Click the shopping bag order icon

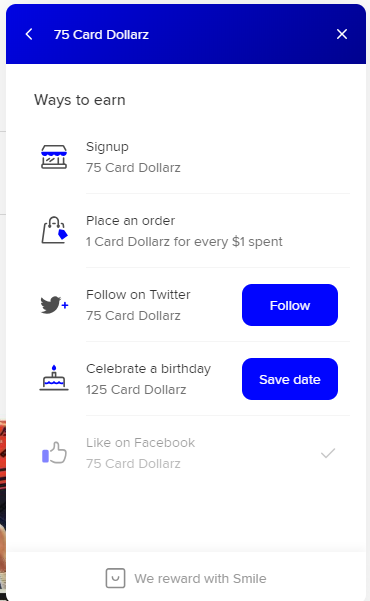pos(54,230)
